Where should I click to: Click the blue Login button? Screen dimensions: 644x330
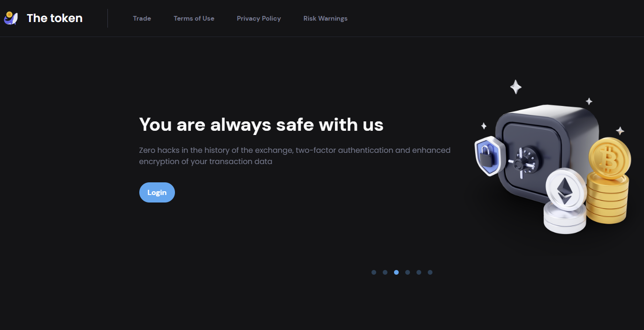(157, 192)
